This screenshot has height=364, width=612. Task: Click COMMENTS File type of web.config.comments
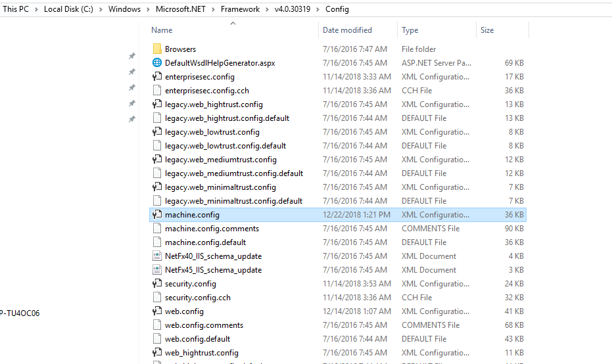coord(431,325)
